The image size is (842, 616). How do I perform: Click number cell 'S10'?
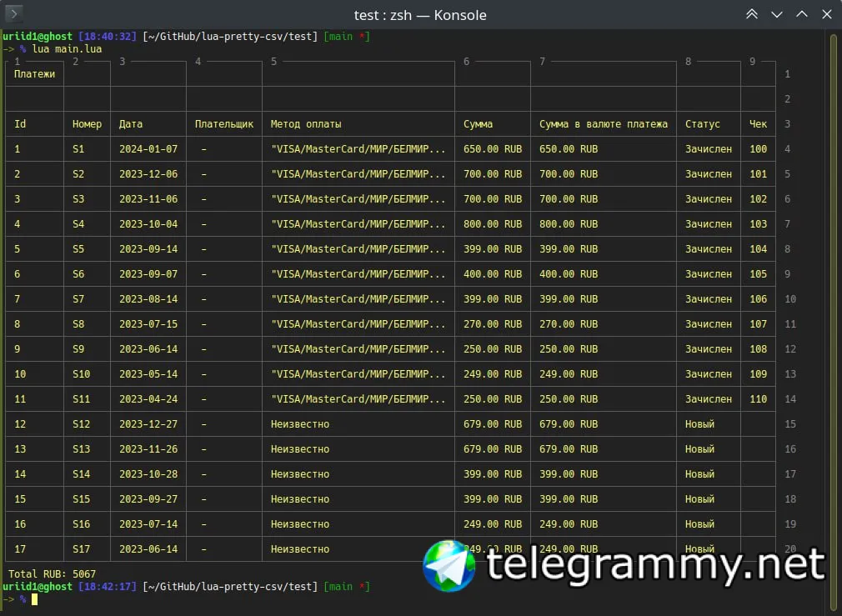tap(81, 373)
